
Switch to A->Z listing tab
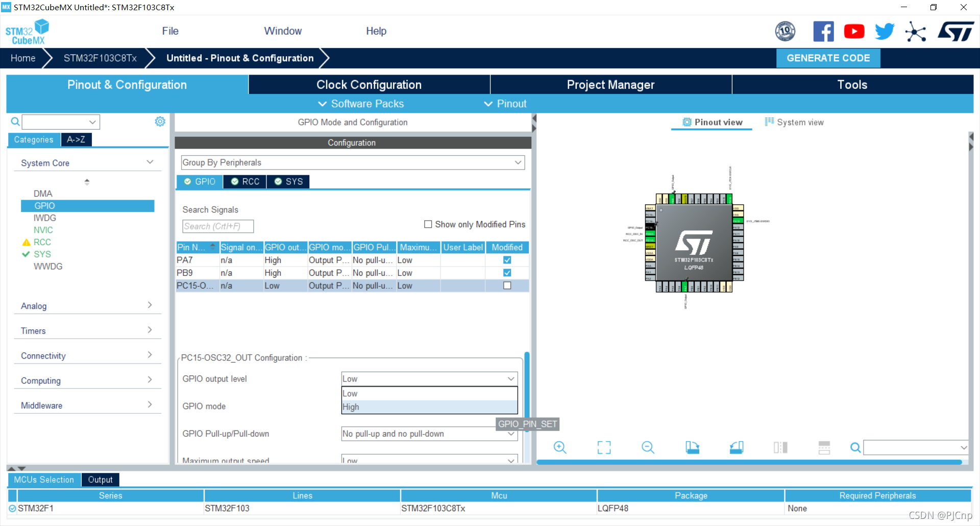pos(76,139)
